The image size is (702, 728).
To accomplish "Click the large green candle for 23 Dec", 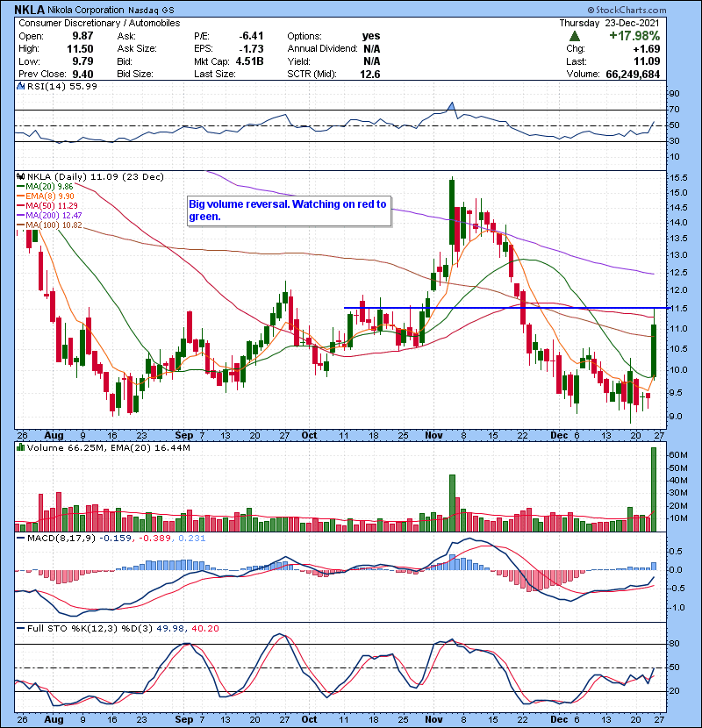I will point(654,351).
